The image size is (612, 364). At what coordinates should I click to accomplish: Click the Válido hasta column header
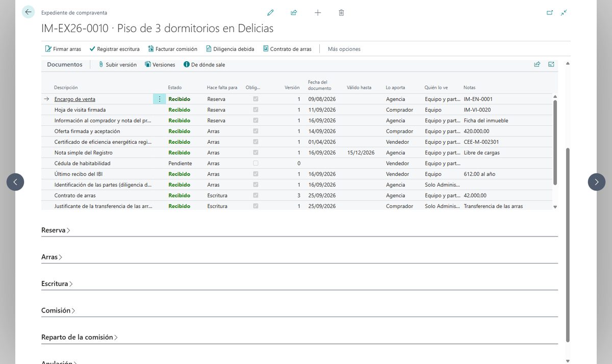359,88
